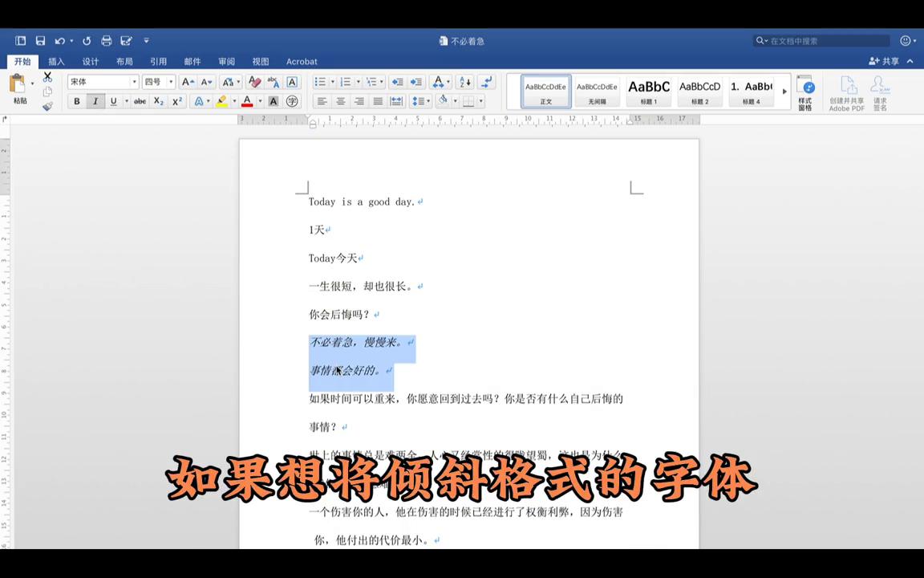Toggle off Italic formatting button

[95, 101]
